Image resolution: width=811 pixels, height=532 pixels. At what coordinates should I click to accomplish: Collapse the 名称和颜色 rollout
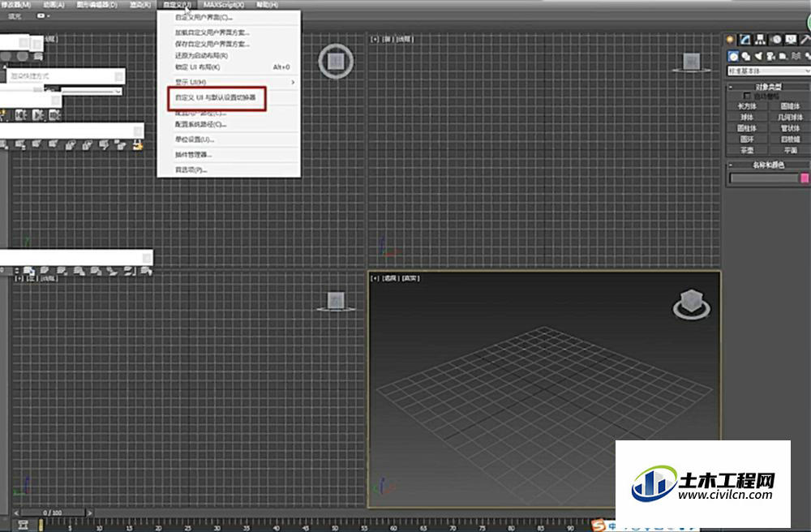pyautogui.click(x=768, y=165)
